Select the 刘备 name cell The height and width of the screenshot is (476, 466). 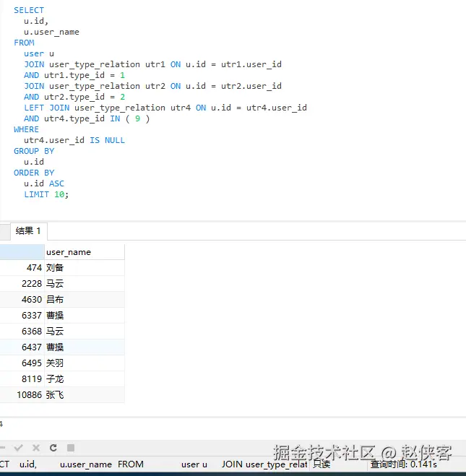click(85, 268)
